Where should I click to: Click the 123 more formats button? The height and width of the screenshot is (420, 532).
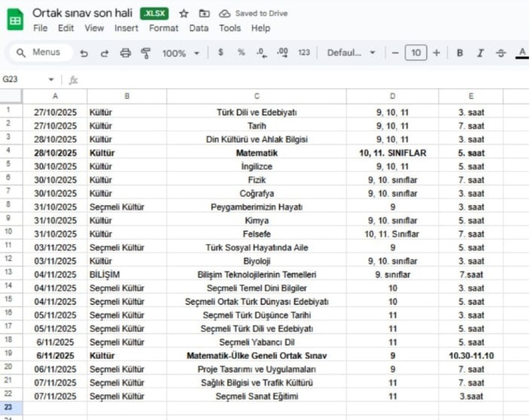tap(304, 52)
